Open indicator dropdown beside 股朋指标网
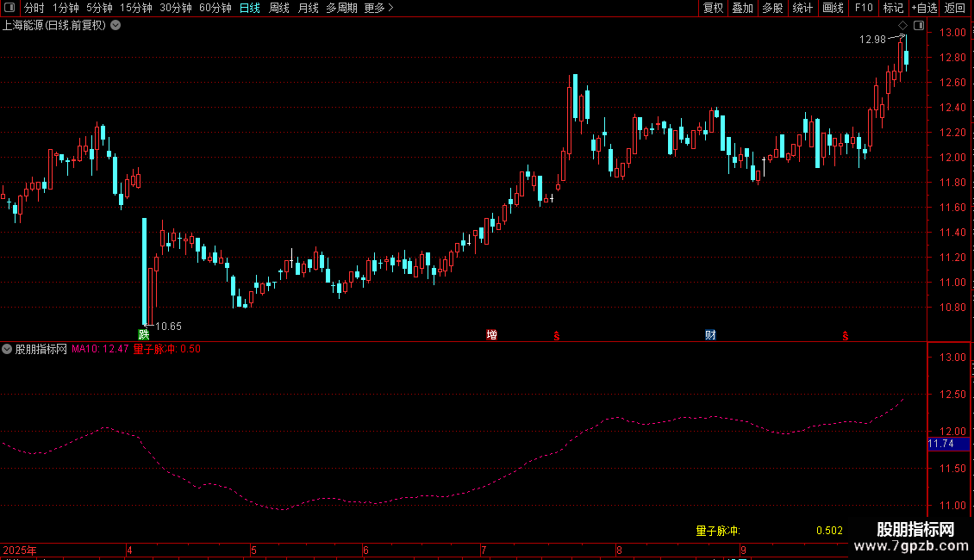This screenshot has width=974, height=560. pos(7,349)
